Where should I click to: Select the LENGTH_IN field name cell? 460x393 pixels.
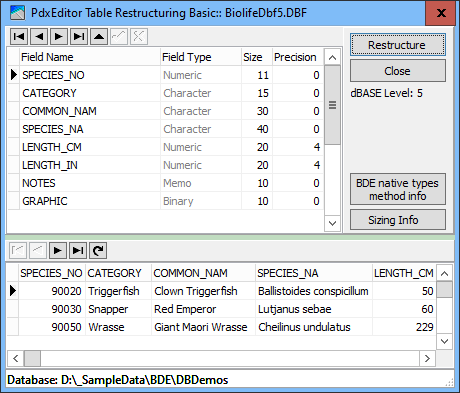[90, 165]
